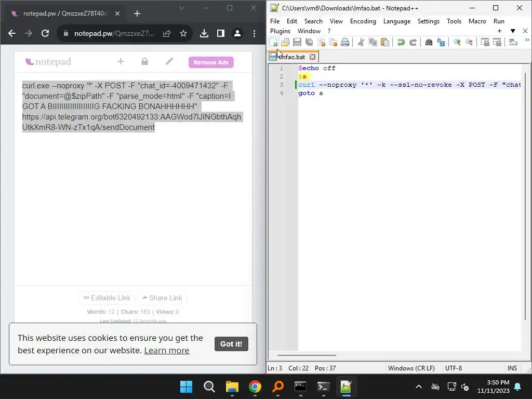Click the plus button beside the menu bar
This screenshot has height=399, width=532.
coord(499,31)
